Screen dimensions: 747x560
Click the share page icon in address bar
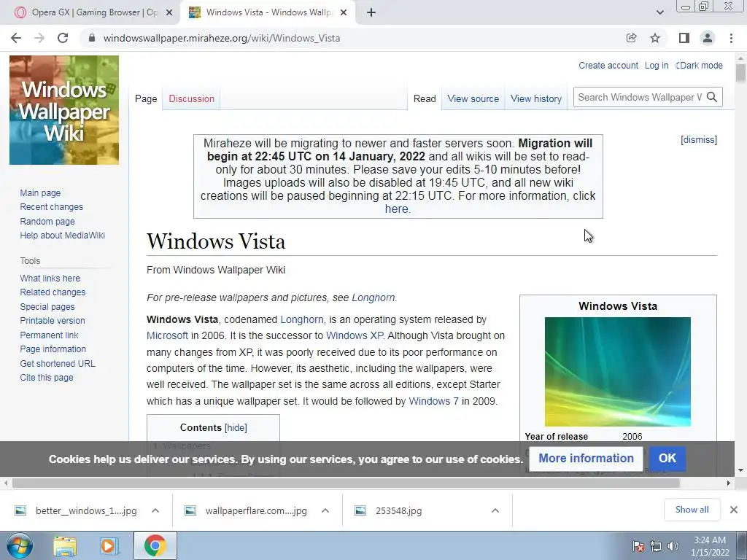[632, 38]
